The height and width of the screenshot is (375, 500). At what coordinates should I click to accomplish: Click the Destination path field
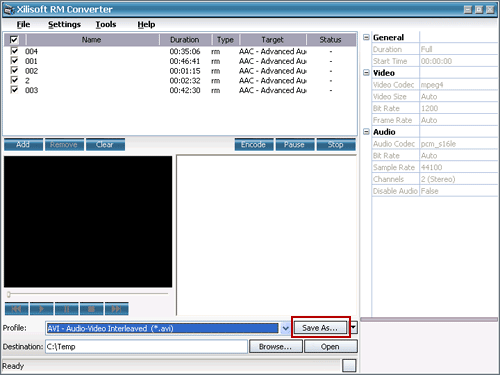click(146, 347)
